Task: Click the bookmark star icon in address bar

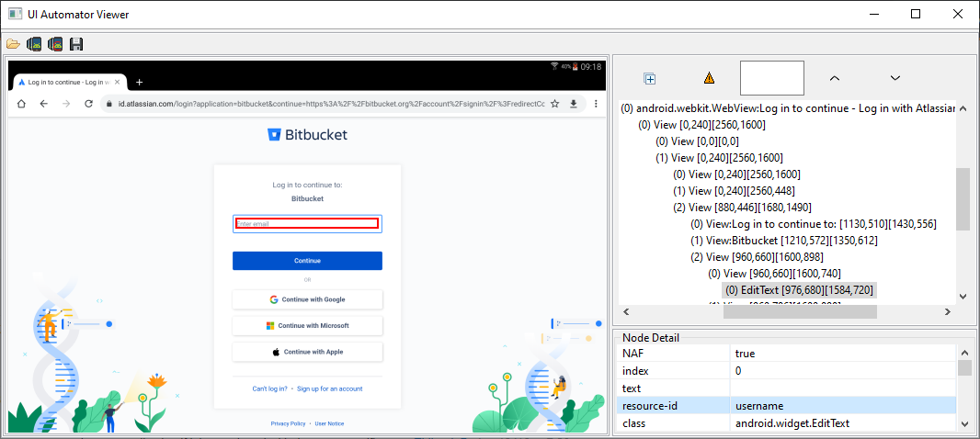Action: click(554, 104)
